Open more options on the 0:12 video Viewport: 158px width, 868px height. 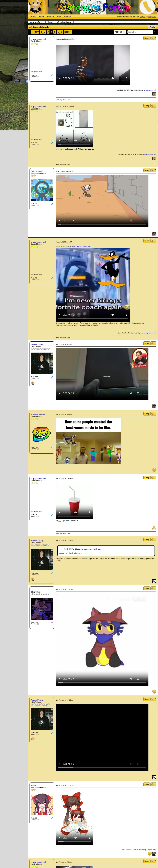pos(126,78)
